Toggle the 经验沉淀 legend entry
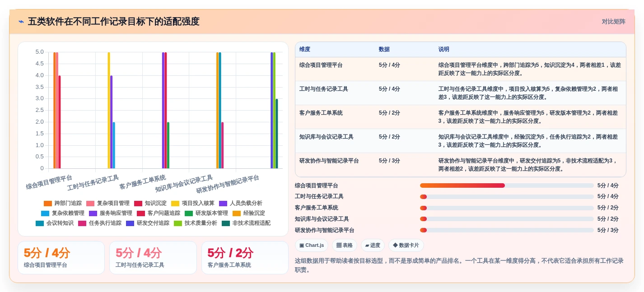 tap(249, 213)
